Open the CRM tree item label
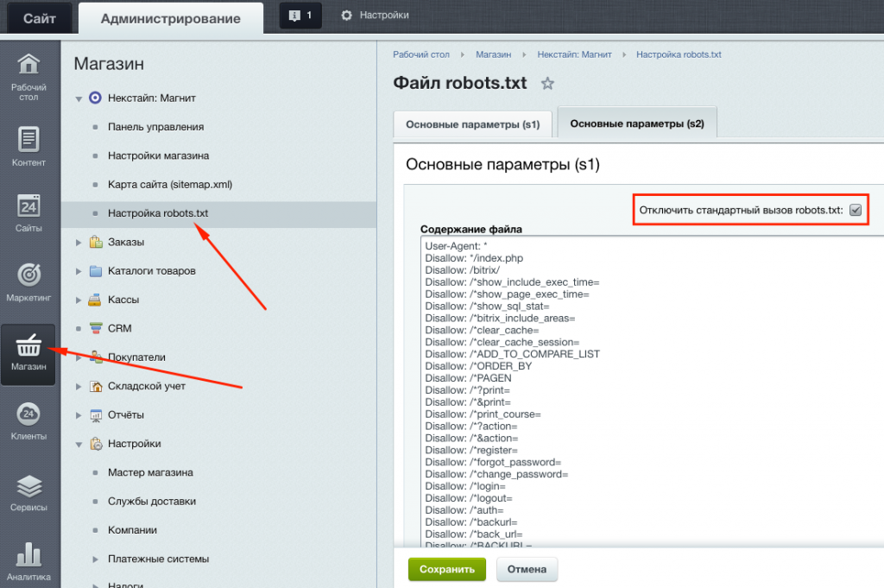Image resolution: width=884 pixels, height=588 pixels. coord(119,328)
